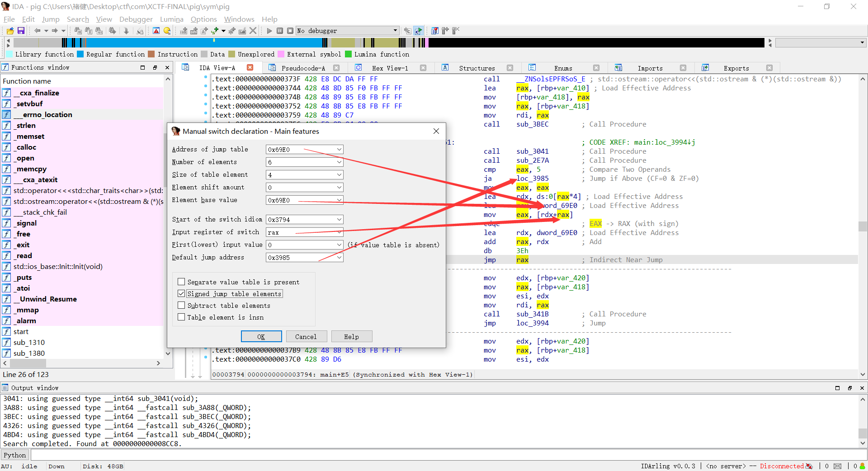Open the Debugger menu
868x471 pixels.
pyautogui.click(x=136, y=19)
